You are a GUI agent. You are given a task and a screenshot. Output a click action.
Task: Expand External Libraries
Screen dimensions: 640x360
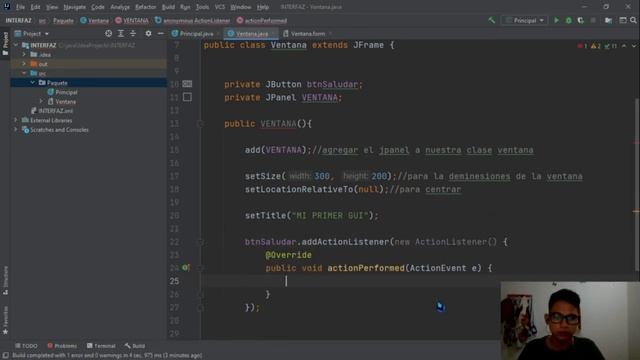click(16, 120)
